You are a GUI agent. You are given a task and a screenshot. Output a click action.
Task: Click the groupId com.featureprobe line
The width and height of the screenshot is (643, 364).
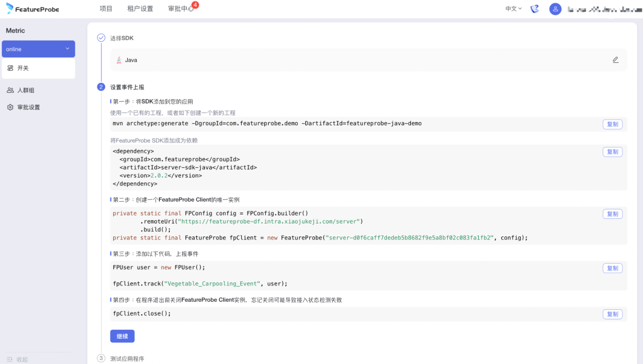click(180, 159)
